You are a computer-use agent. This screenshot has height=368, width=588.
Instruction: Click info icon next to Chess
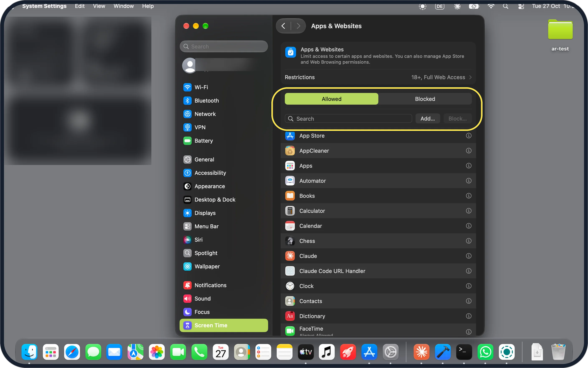pos(468,241)
